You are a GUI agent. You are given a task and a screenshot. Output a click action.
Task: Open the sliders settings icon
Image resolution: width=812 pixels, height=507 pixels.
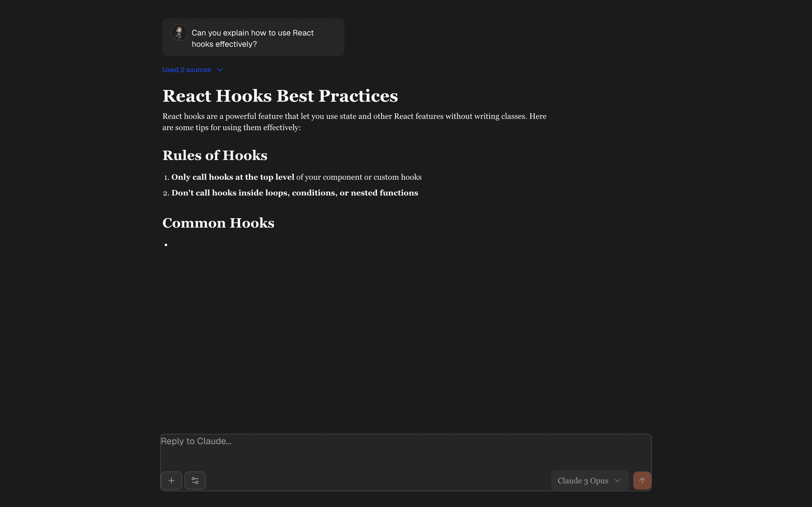(x=195, y=481)
